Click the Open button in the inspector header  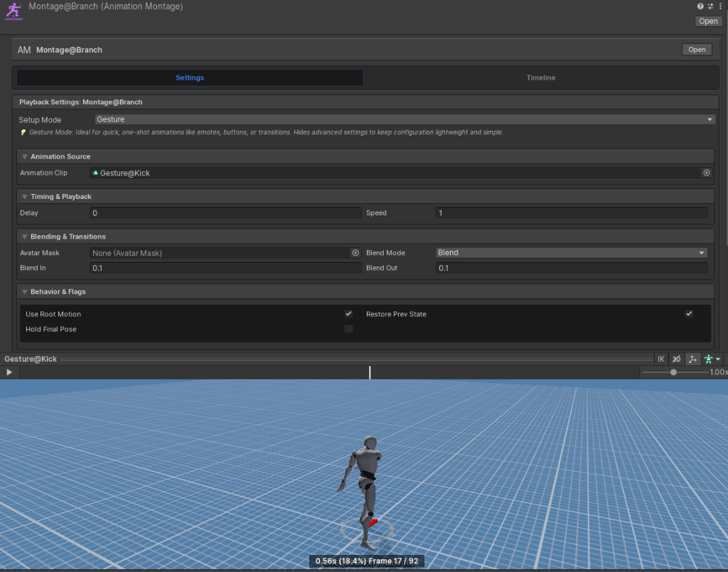708,21
